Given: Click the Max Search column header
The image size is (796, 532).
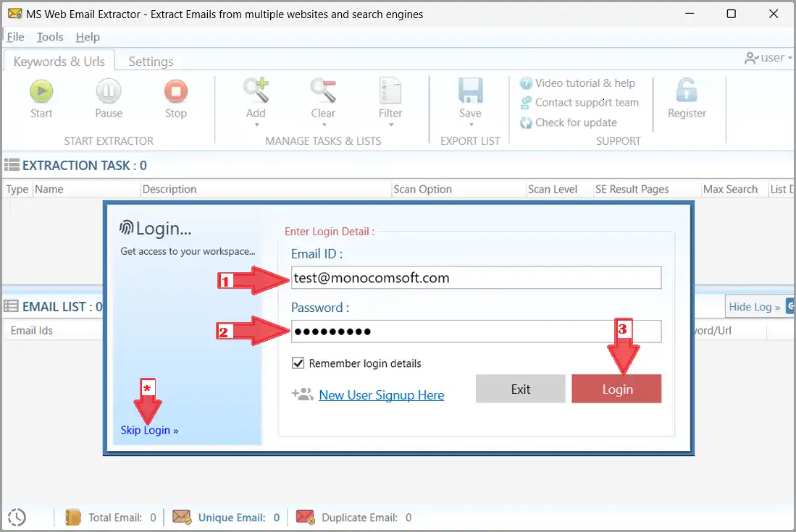Looking at the screenshot, I should [734, 189].
